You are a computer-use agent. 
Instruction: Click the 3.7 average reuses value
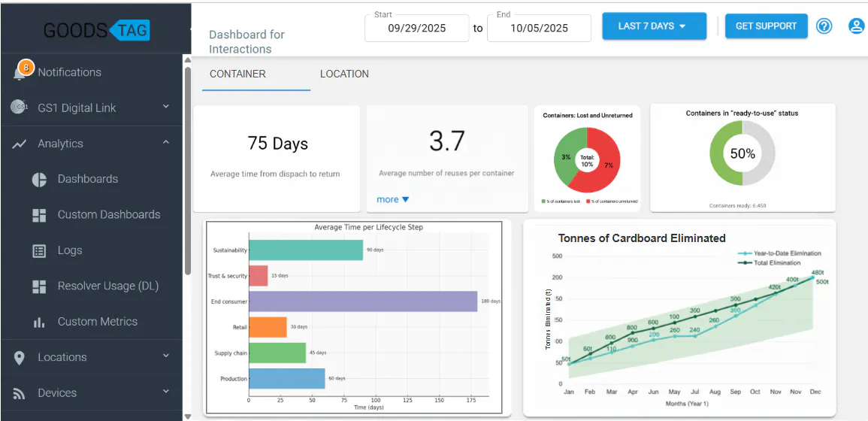446,142
